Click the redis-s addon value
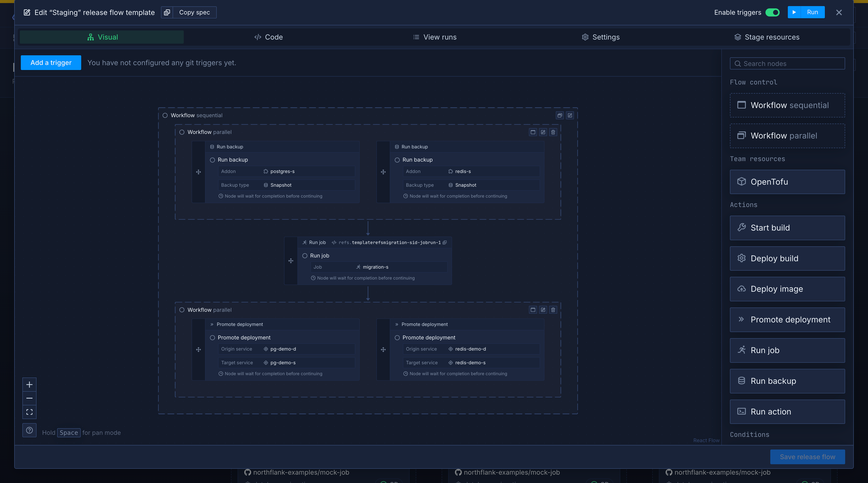 [x=463, y=171]
